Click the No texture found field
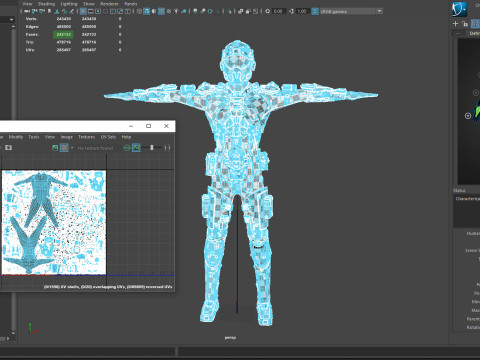 95,148
